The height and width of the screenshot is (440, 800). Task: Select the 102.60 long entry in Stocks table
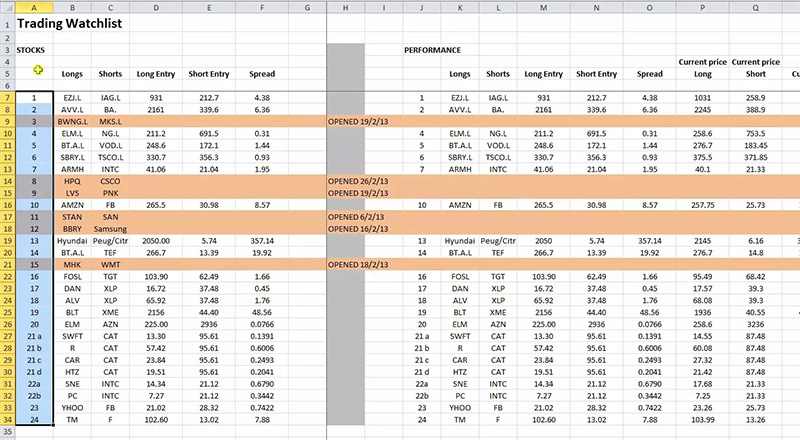[x=156, y=420]
